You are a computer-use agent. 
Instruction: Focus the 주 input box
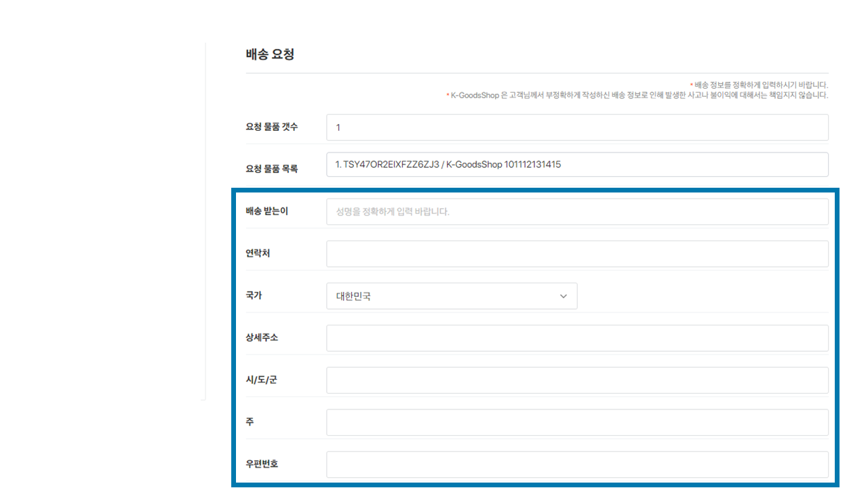pyautogui.click(x=576, y=422)
